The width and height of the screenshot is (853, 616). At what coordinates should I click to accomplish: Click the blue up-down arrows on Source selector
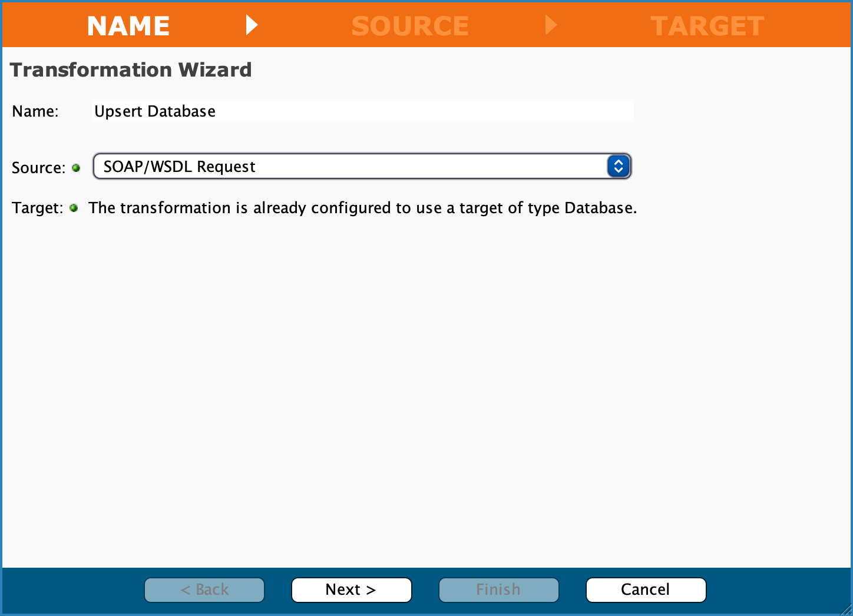pyautogui.click(x=618, y=167)
